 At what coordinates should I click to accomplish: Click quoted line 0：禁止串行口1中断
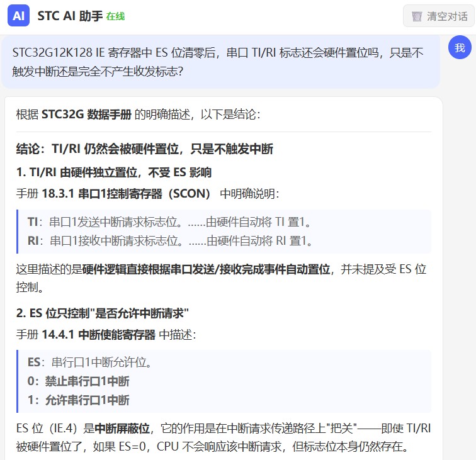point(78,381)
